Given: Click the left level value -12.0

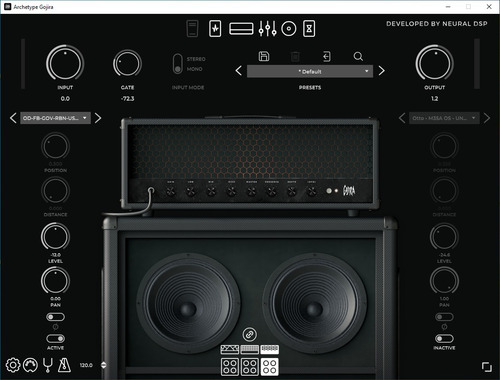Looking at the screenshot, I should 55,255.
